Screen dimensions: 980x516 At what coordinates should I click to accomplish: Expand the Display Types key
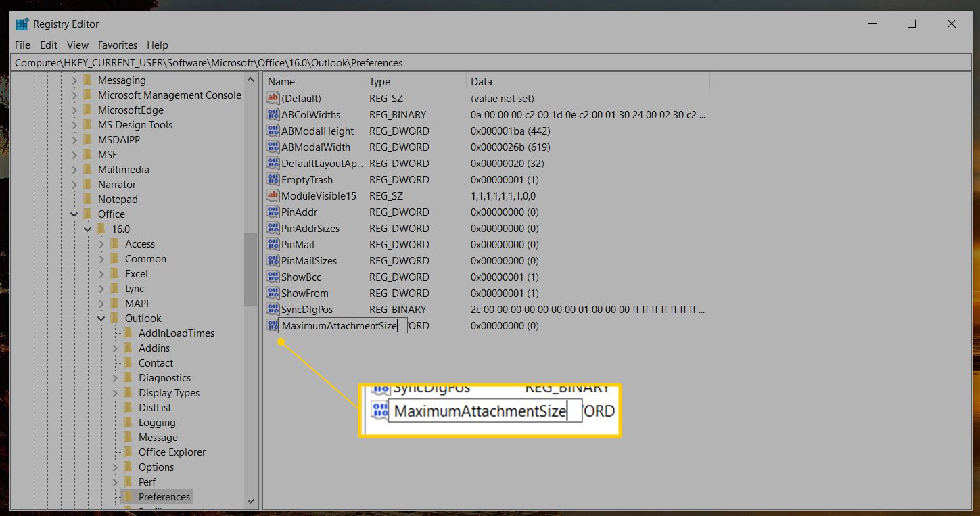[x=115, y=392]
